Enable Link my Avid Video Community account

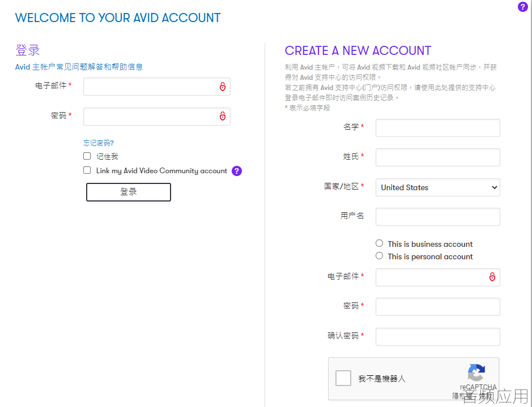[87, 170]
